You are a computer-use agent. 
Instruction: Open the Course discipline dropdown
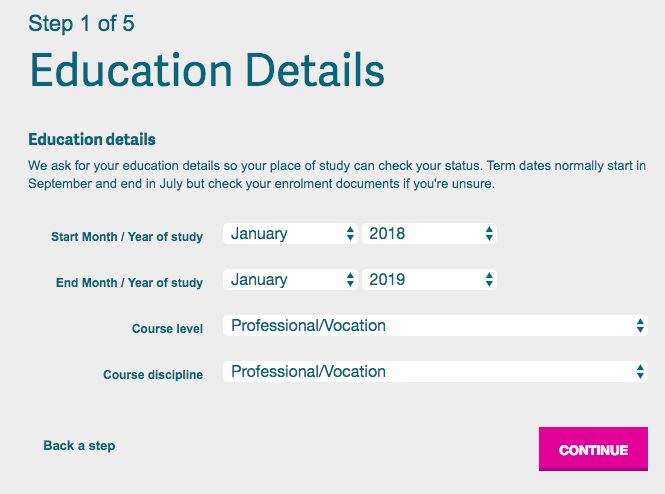pos(435,371)
